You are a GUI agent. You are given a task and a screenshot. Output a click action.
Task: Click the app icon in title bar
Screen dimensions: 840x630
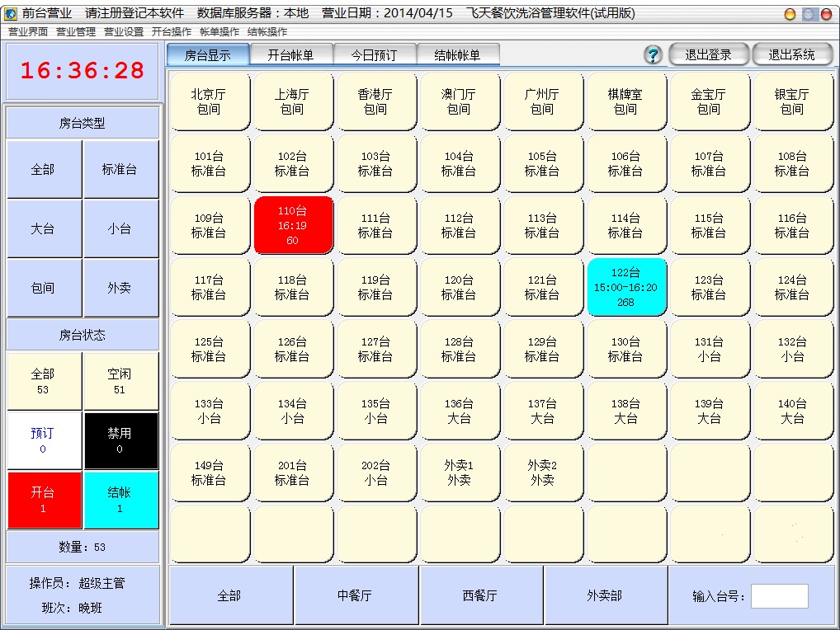[x=11, y=14]
